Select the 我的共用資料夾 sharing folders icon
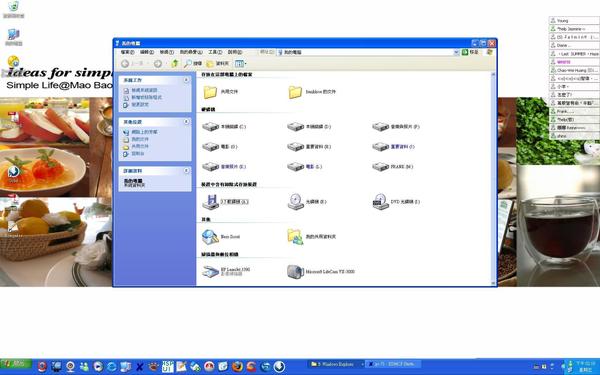Screen dimensions: 600x375 [295, 237]
